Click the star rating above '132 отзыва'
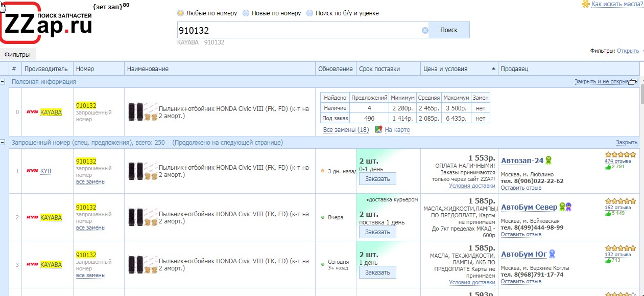Image resolution: width=644 pixels, height=296 pixels. coord(621,248)
